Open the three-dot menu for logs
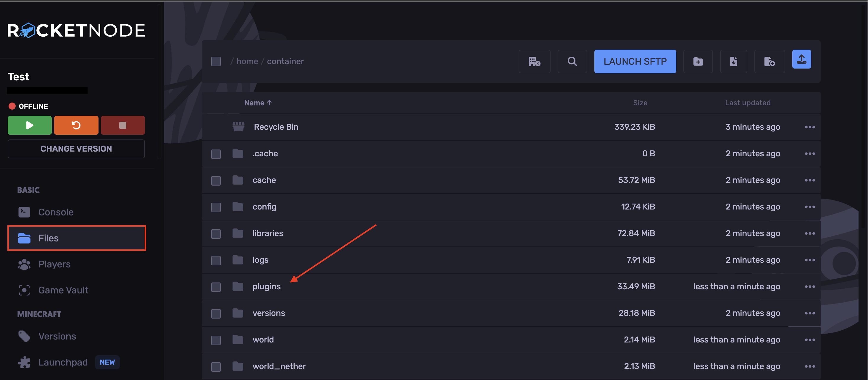The width and height of the screenshot is (868, 380). [x=809, y=260]
